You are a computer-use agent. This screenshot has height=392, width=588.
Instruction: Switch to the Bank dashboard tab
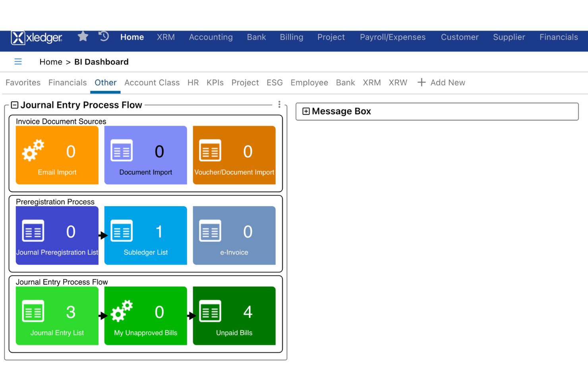pos(345,83)
